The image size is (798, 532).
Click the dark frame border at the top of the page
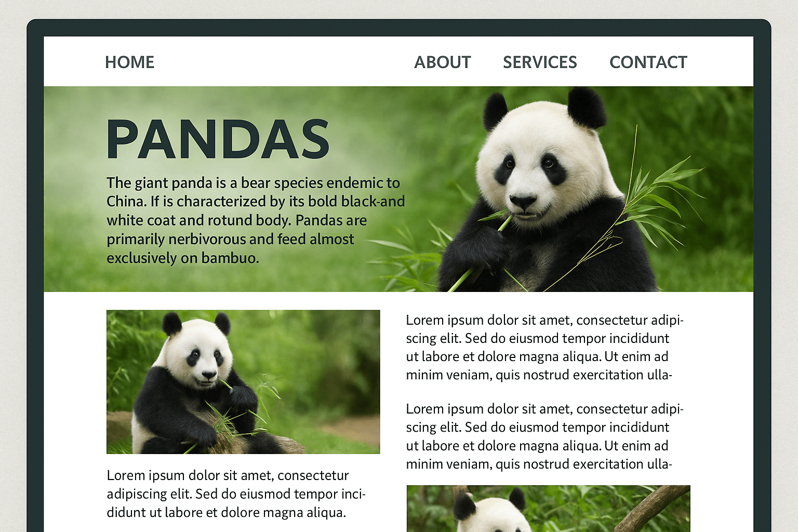tap(398, 28)
